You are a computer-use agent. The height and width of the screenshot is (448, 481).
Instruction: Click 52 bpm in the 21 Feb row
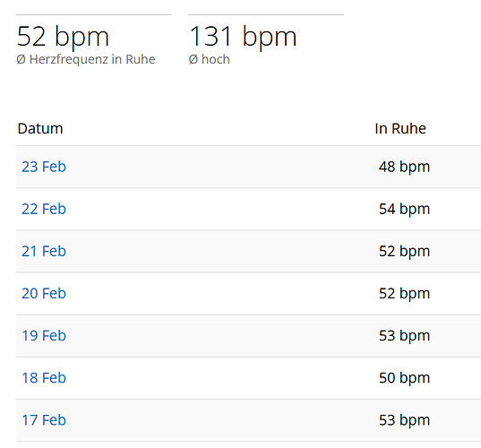404,251
